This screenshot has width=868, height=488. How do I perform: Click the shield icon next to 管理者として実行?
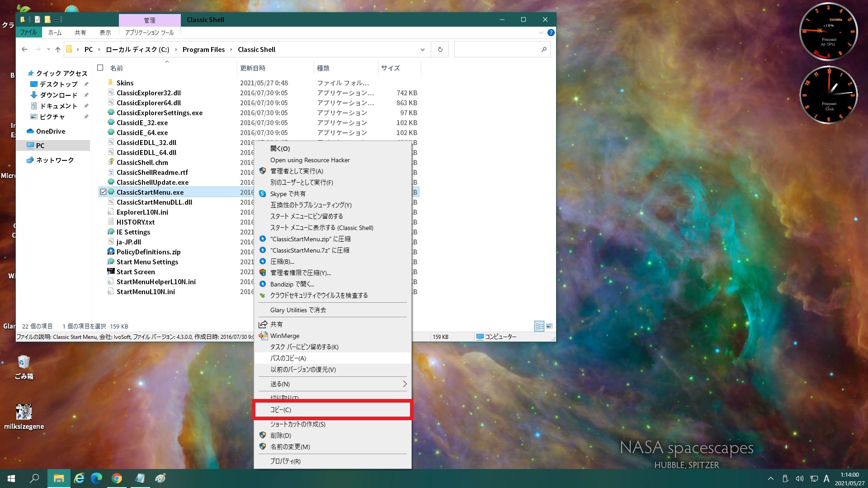[262, 171]
